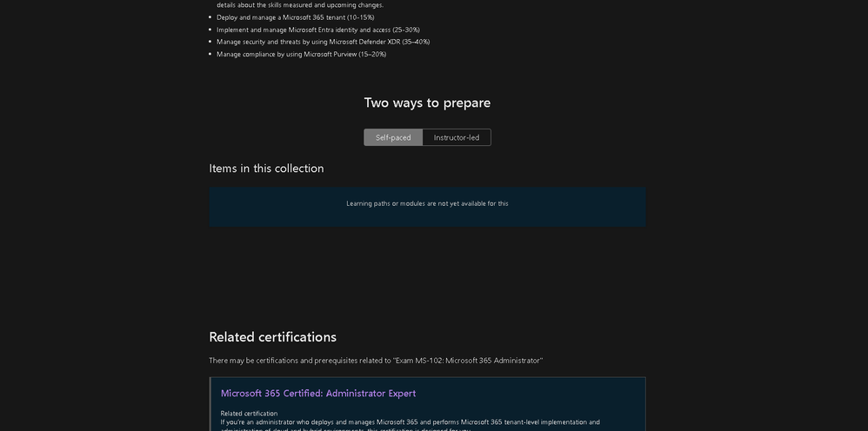Screen dimensions: 868x431
Task: Click 'Learning paths or modules are not yet available' notice
Action: tap(427, 203)
